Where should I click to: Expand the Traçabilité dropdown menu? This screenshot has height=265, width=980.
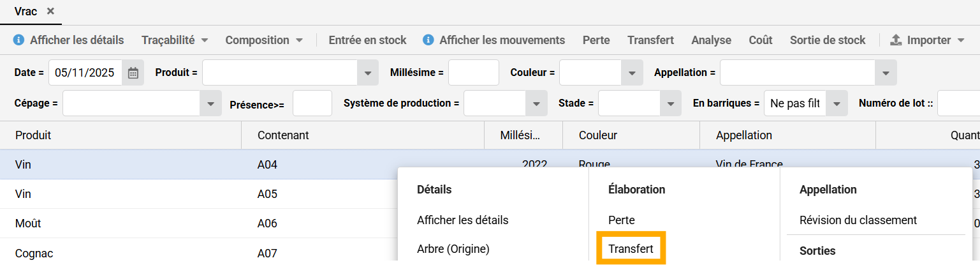175,40
